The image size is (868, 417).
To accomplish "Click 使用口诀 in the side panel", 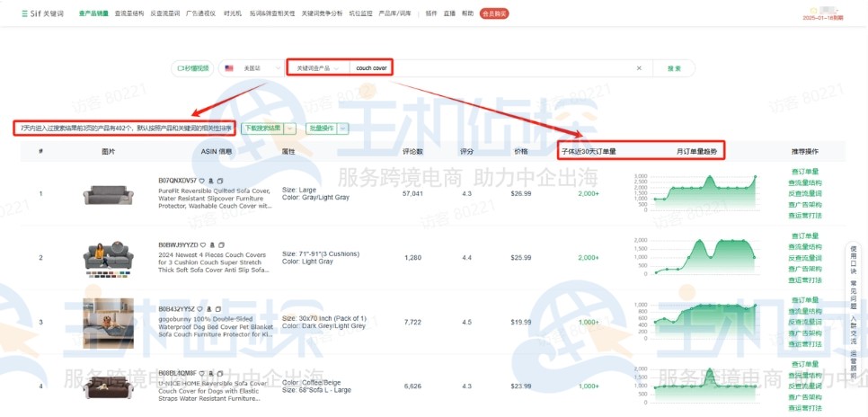I will click(x=853, y=259).
